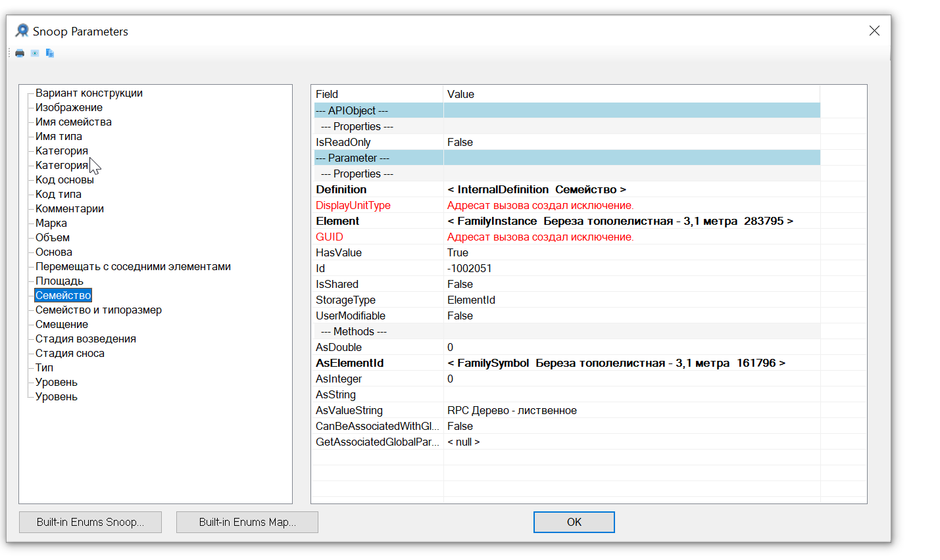The height and width of the screenshot is (560, 940).
Task: Click the RPC Дерево - лиственное value
Action: click(512, 410)
